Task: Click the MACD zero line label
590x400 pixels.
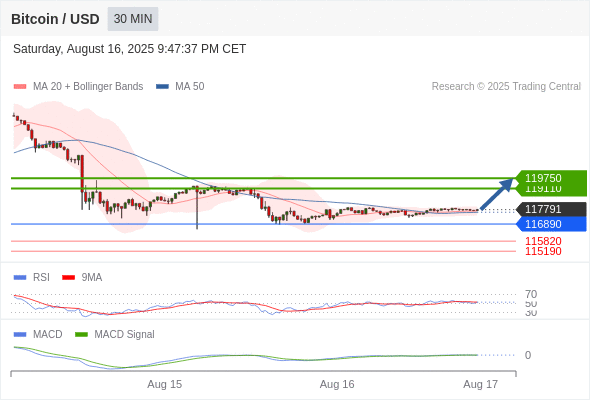Action: (x=528, y=355)
